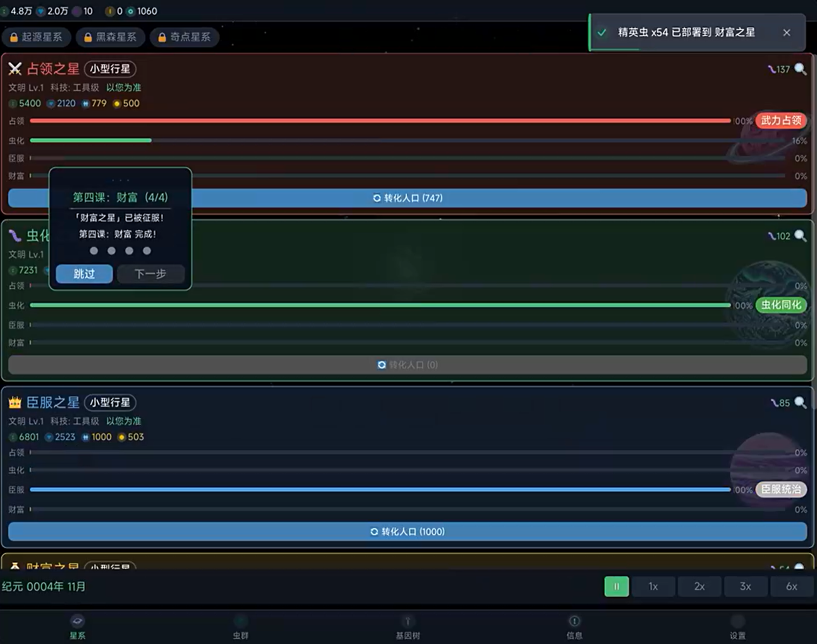Click the crossed swords icon beside 占领之星
The height and width of the screenshot is (644, 817).
point(15,69)
